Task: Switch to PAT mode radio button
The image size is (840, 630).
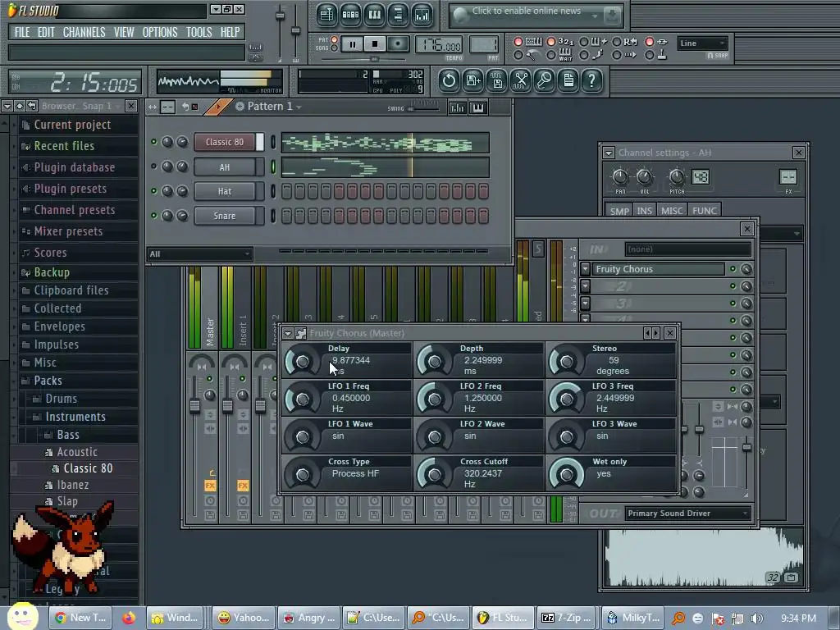Action: coord(335,39)
